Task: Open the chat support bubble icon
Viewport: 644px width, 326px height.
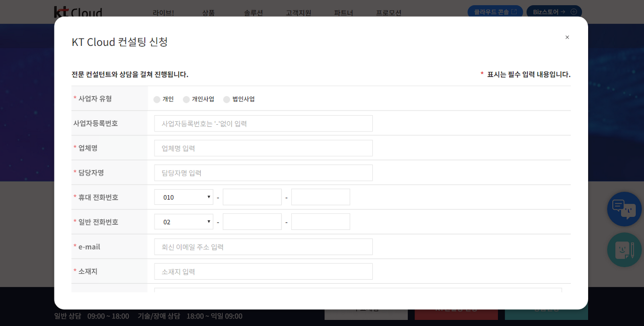Action: pyautogui.click(x=624, y=209)
